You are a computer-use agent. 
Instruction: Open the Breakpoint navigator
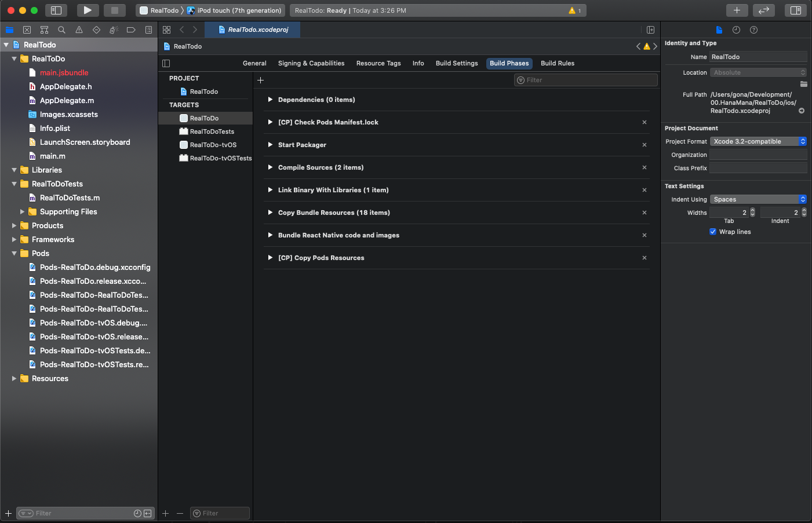[131, 30]
